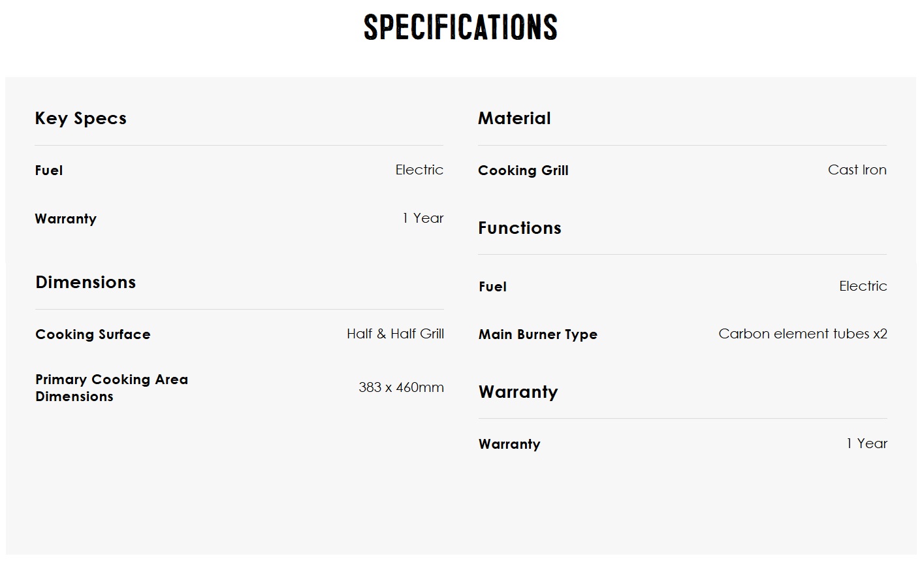Click the 1 Year value under Key Specs
924x567 pixels.
click(x=423, y=218)
